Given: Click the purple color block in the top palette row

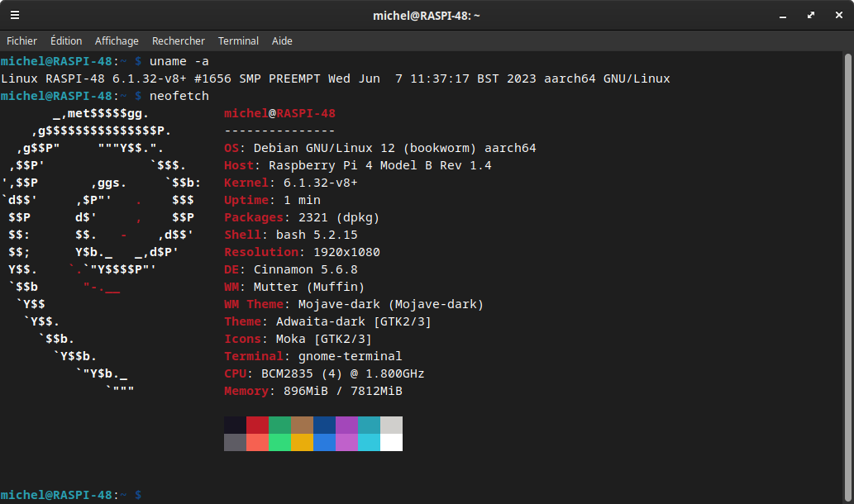Looking at the screenshot, I should [x=346, y=425].
